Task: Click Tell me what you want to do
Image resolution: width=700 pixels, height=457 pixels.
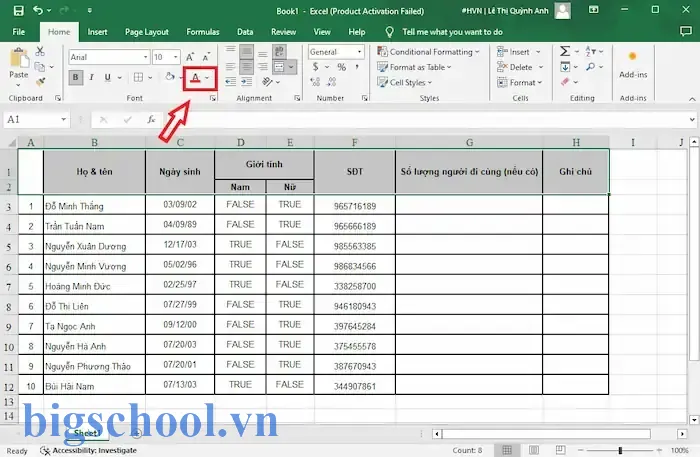Action: point(452,32)
